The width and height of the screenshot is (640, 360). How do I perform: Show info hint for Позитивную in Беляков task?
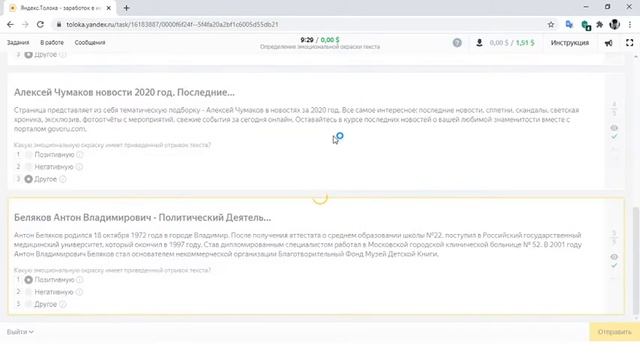[80, 280]
